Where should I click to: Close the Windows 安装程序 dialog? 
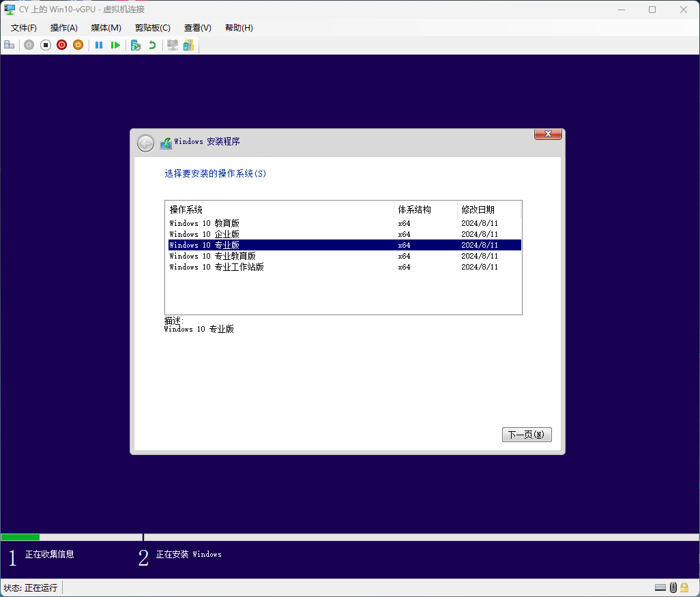(x=548, y=134)
